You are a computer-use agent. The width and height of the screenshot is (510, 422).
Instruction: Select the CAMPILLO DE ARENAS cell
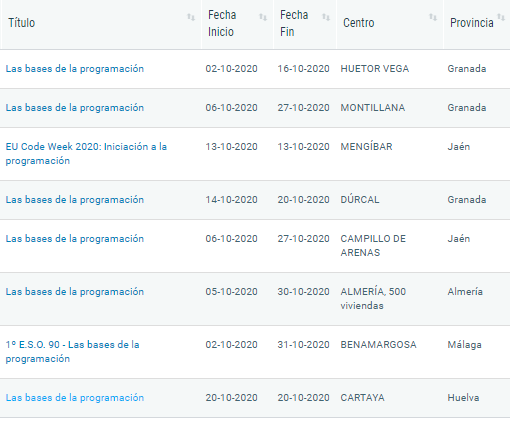373,246
